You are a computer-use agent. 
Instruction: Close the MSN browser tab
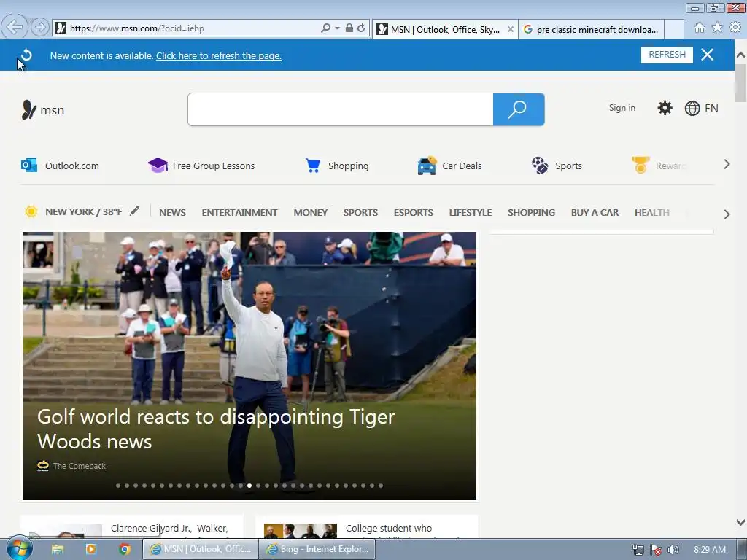(510, 29)
